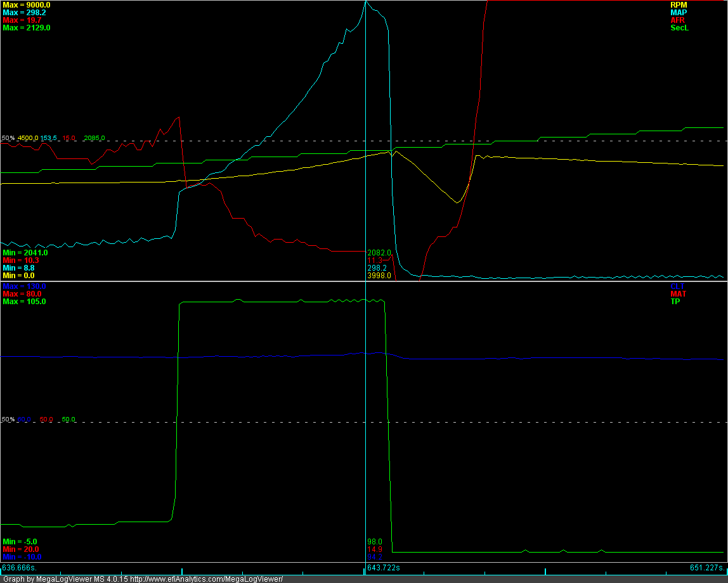Click the 3998.0 RPM cursor value readout
728x583 pixels.
coord(379,276)
